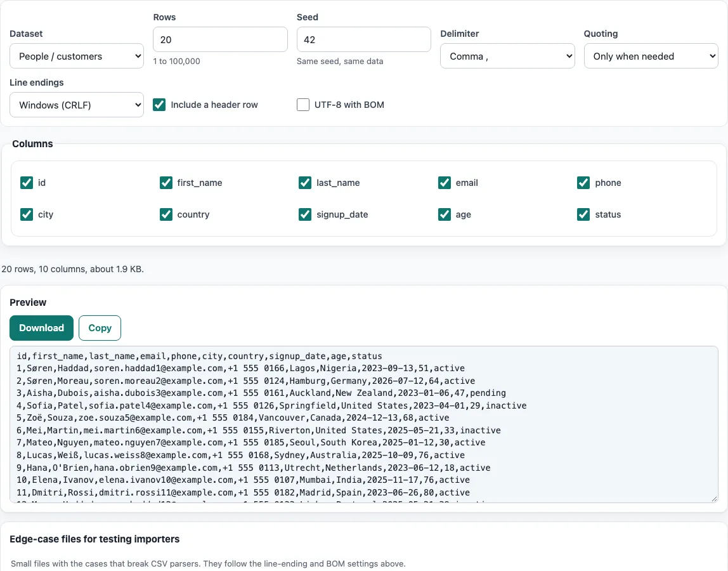Click the row starting 5,Zoë,Souza
The height and width of the screenshot is (571, 728).
pyautogui.click(x=233, y=417)
